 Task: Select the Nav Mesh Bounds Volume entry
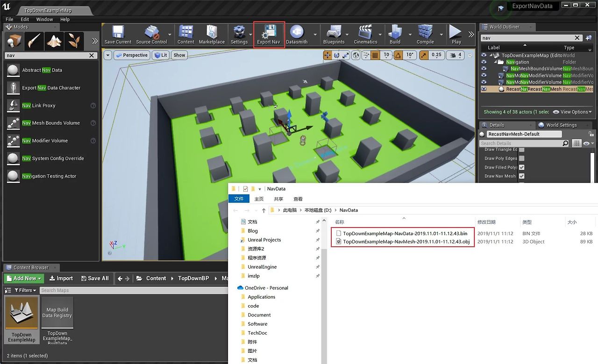[51, 123]
